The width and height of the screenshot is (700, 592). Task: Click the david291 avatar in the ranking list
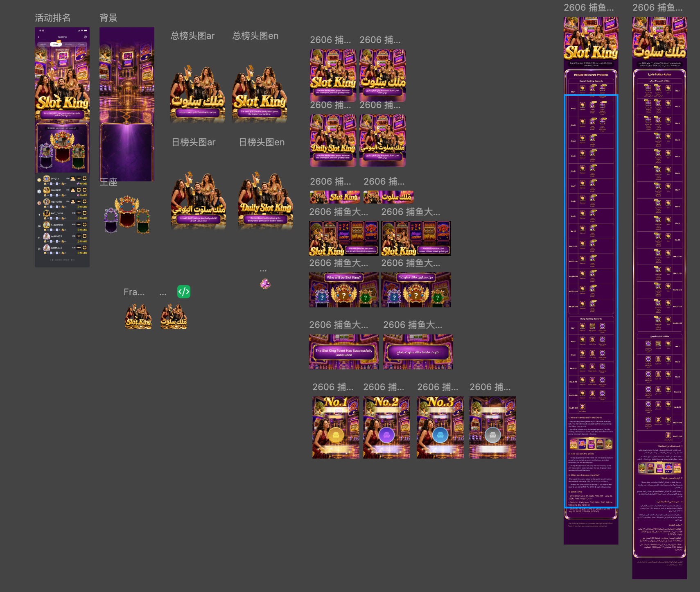pos(47,190)
